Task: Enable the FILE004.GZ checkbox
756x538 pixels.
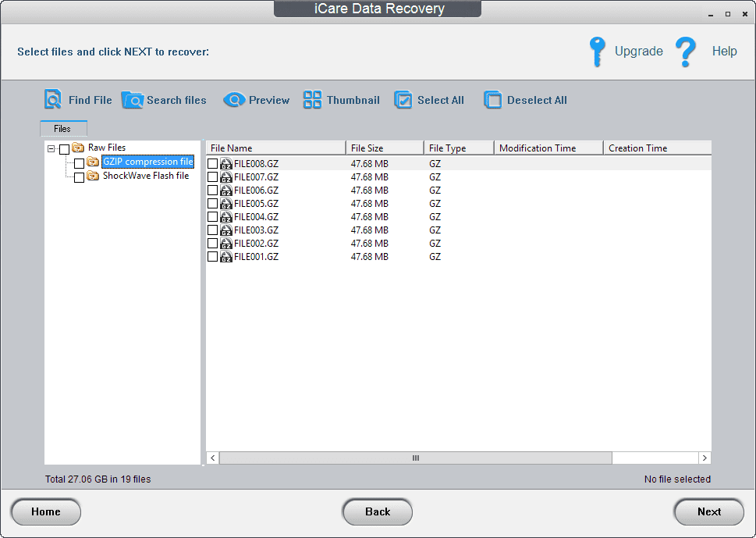Action: click(x=213, y=216)
